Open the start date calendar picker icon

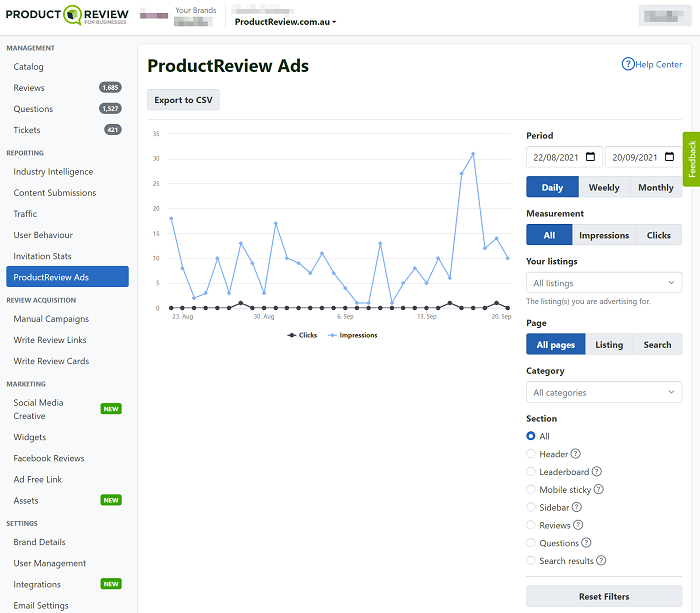coord(590,157)
